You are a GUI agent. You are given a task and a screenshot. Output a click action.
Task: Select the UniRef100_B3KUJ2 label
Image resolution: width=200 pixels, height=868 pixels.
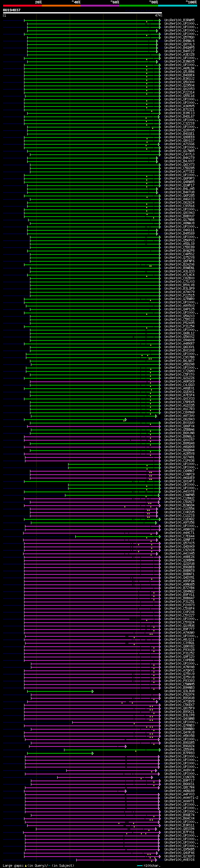[x=179, y=79]
